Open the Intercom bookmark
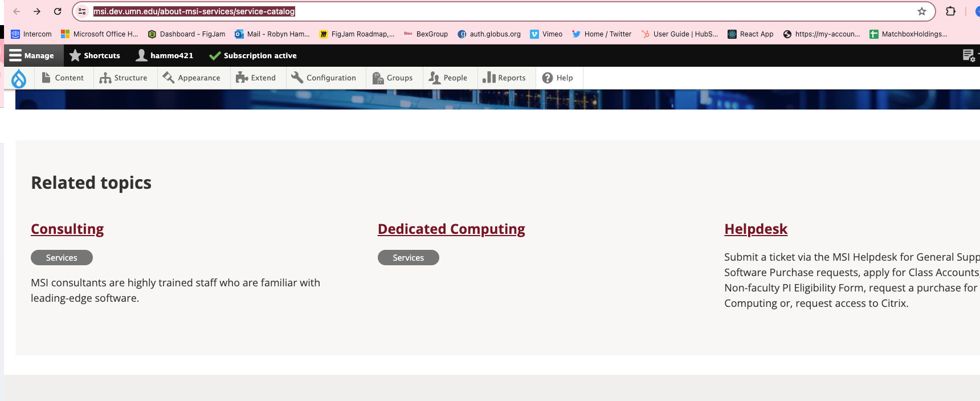This screenshot has width=980, height=401. (31, 34)
